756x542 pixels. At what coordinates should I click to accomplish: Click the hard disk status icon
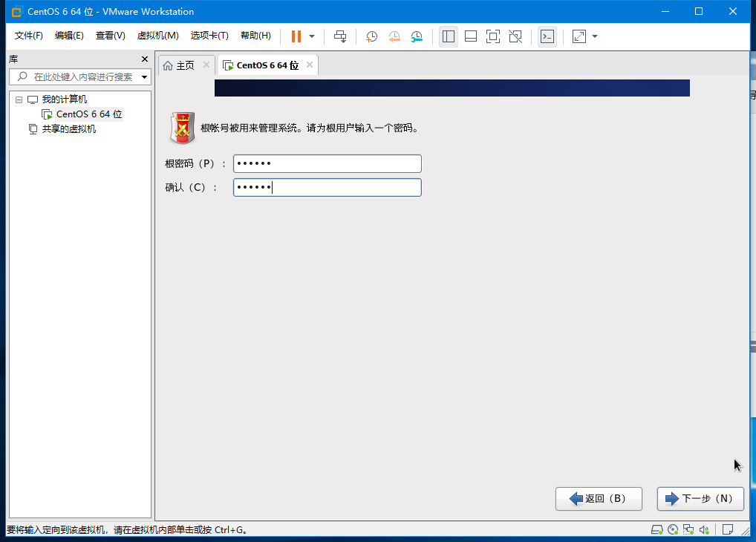click(656, 529)
